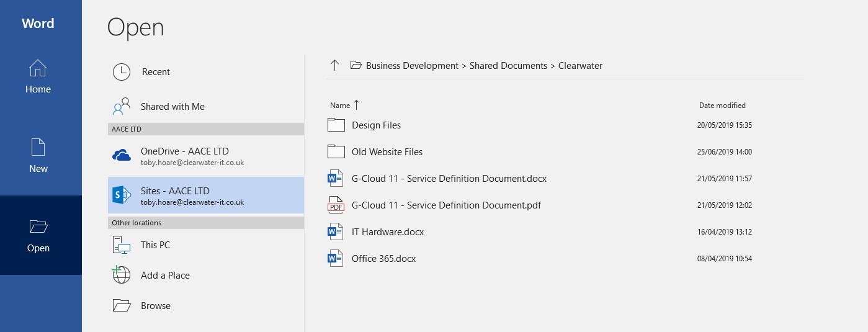Click Add a Place label

pyautogui.click(x=165, y=276)
